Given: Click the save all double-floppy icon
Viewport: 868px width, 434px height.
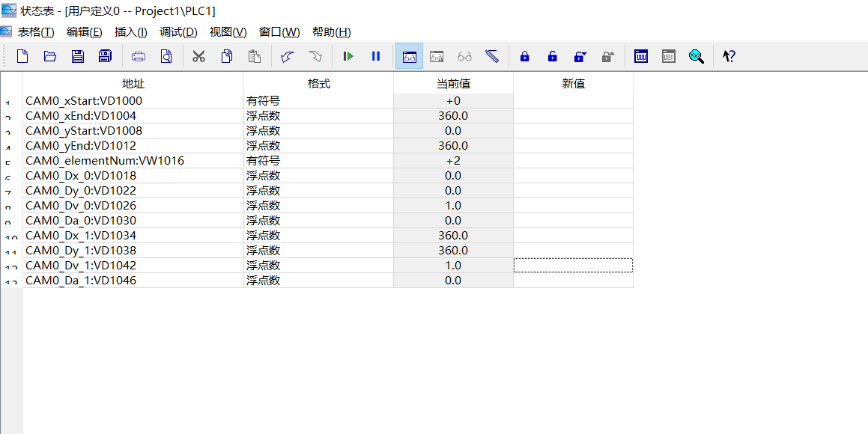Looking at the screenshot, I should (105, 56).
